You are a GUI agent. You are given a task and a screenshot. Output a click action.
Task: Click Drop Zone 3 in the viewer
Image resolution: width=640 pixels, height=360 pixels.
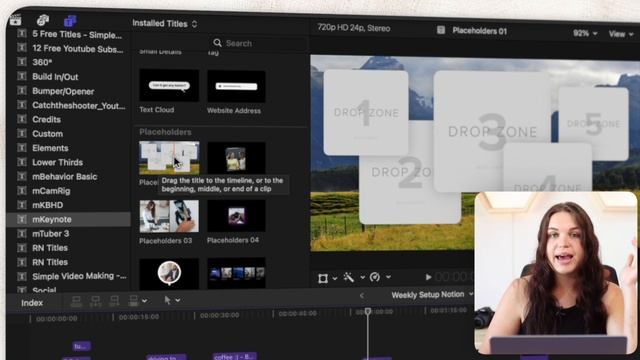pos(492,131)
